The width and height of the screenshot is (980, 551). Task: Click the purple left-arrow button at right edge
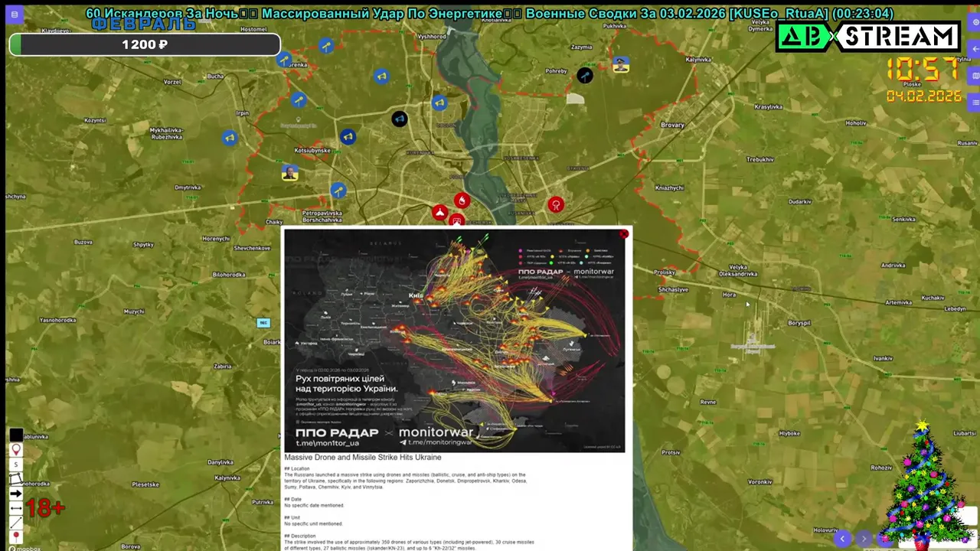(975, 50)
